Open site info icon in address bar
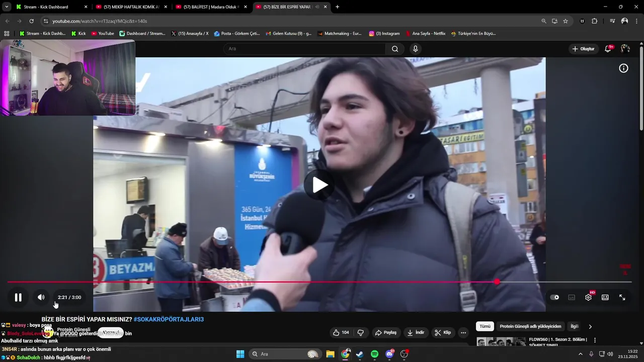The height and width of the screenshot is (362, 644). coord(45,21)
